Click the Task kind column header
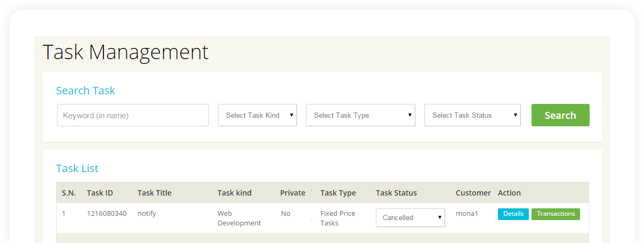The image size is (644, 243). [x=235, y=193]
